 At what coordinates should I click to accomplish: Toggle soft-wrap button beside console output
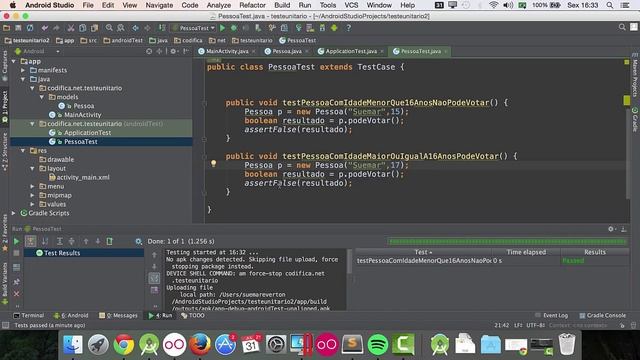pyautogui.click(x=154, y=278)
